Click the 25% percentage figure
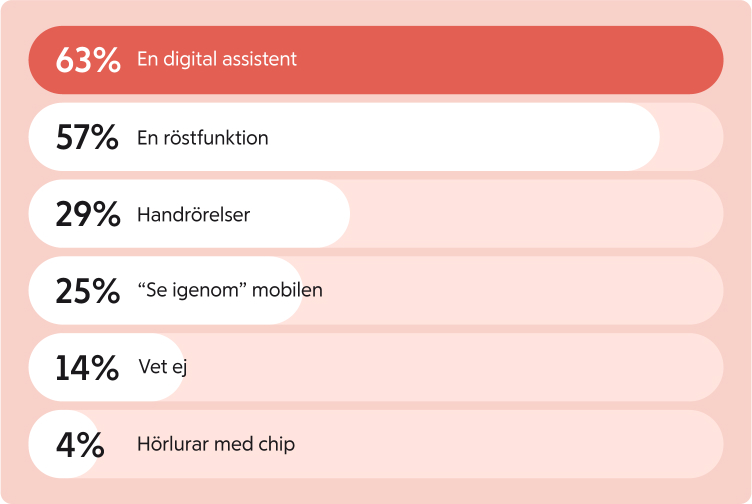 pyautogui.click(x=88, y=291)
